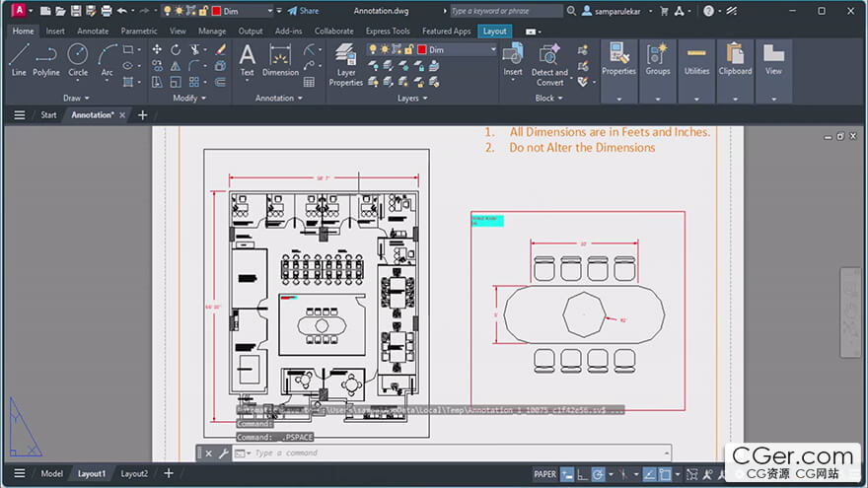Expand the Block panel
The image size is (868, 488).
coord(548,98)
